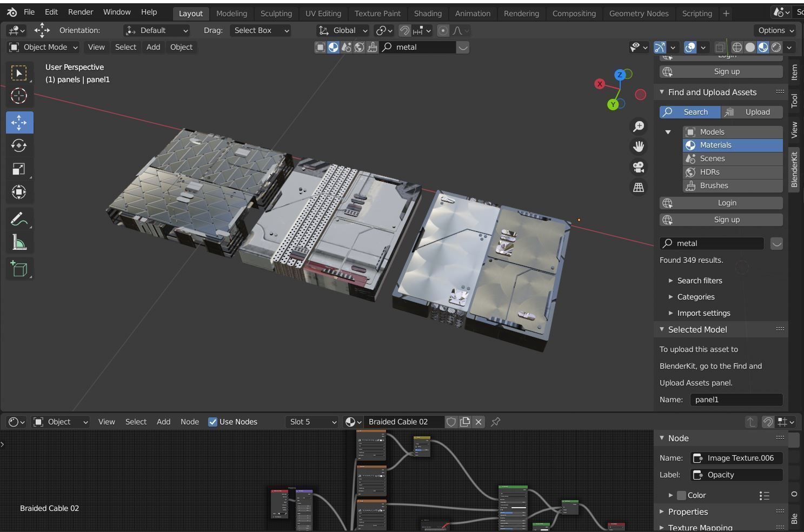Switch to rendered viewport shading
This screenshot has height=532, width=804.
point(776,48)
